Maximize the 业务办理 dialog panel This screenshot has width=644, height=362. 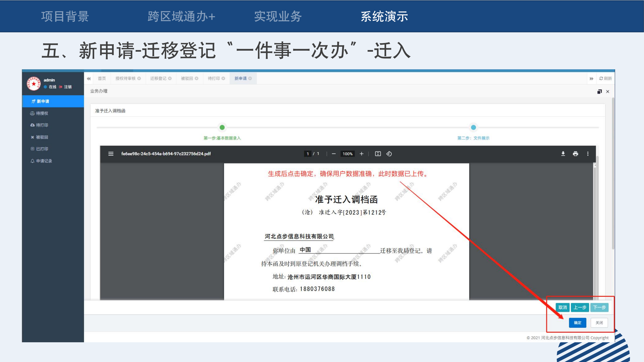click(599, 92)
